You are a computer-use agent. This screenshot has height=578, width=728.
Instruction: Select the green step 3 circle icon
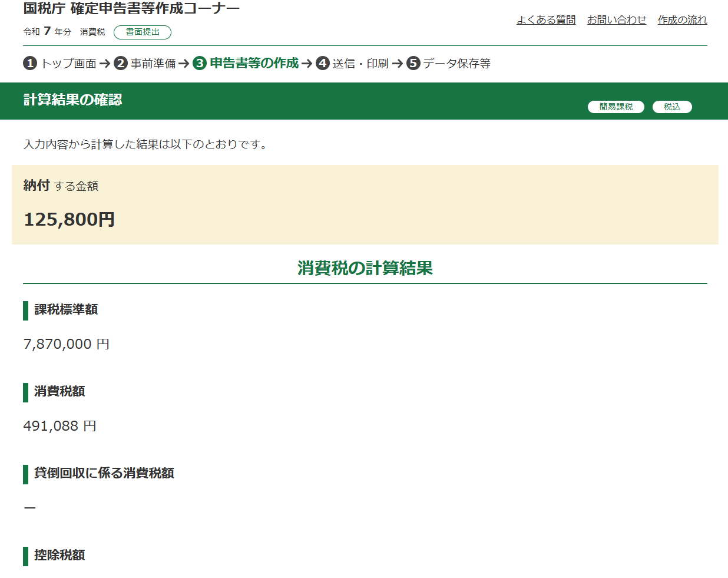click(x=200, y=63)
